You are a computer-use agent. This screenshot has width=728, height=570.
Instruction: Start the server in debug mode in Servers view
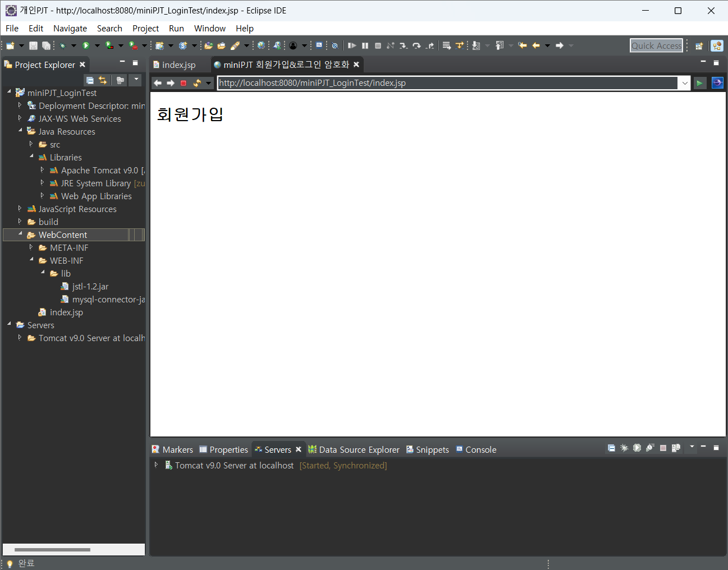tap(624, 448)
